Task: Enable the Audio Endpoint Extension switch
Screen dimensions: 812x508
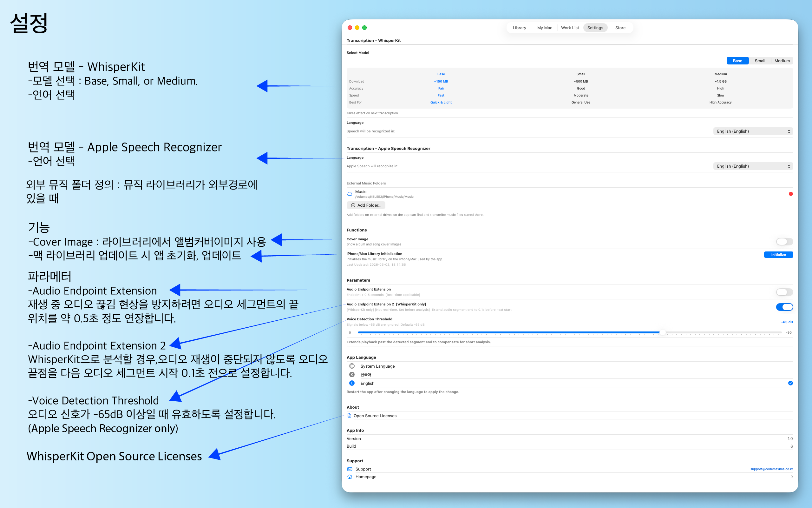Action: 784,292
